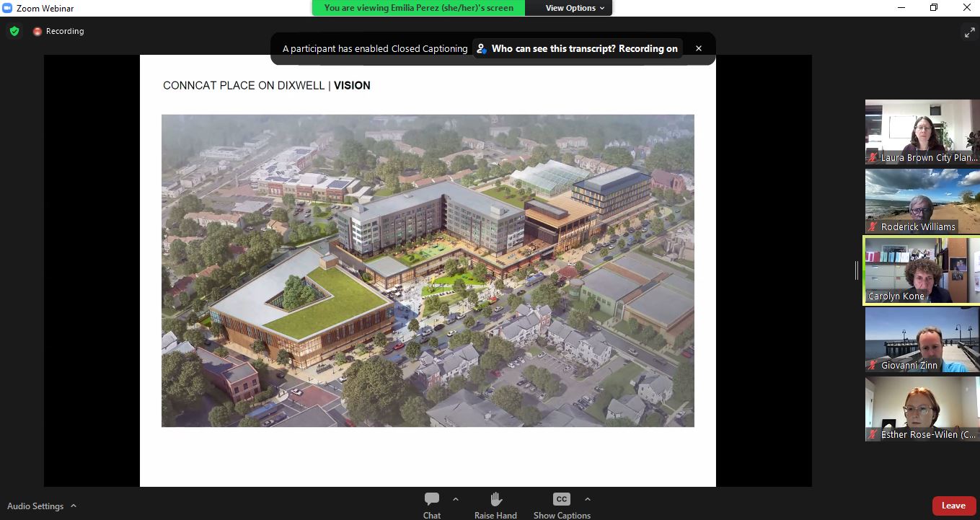
Task: Open the Chat panel
Action: pos(431,503)
